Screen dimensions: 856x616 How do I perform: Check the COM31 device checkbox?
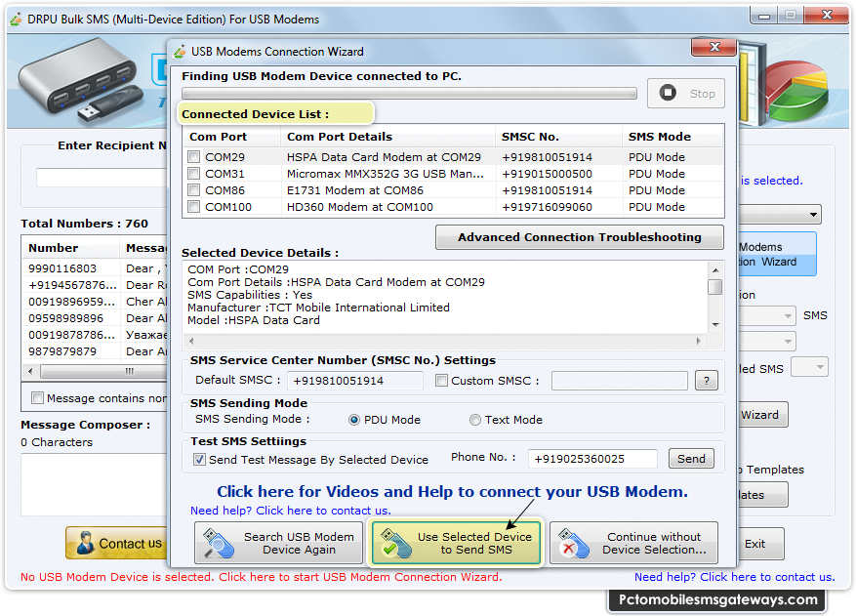click(194, 174)
